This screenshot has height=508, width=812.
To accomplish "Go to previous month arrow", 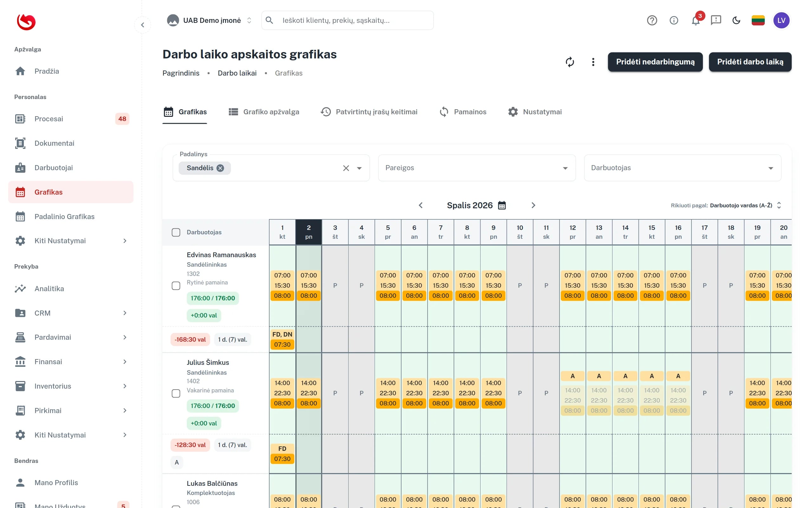I will pos(420,205).
